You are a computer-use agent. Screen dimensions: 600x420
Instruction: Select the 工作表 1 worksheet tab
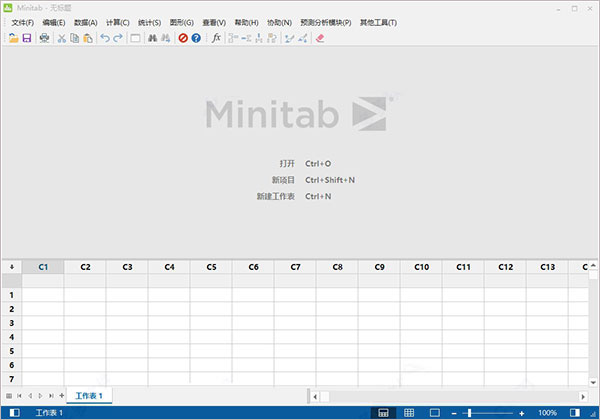[x=89, y=396]
